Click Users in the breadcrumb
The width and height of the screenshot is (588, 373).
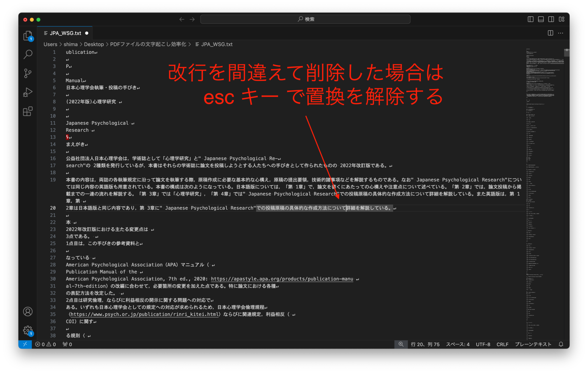50,44
